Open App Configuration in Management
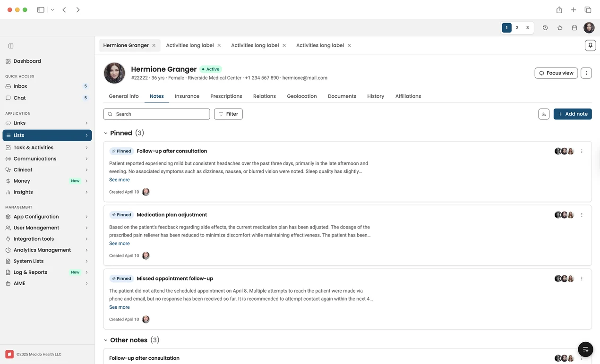The width and height of the screenshot is (600, 364). pos(47,217)
